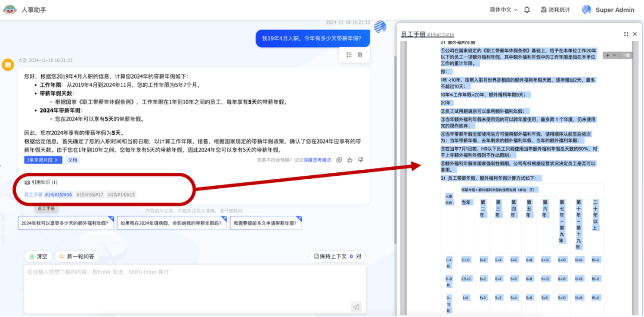This screenshot has height=317, width=644.
Task: Click the notification bell icon
Action: [527, 10]
